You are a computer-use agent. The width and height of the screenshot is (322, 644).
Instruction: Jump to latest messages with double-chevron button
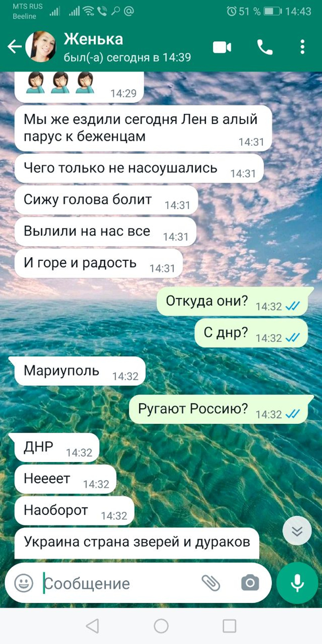click(297, 531)
